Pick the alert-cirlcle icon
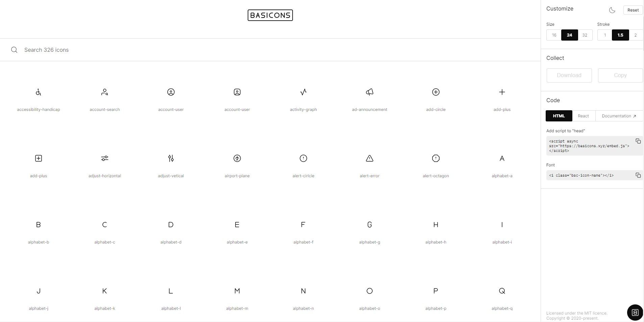 point(303,158)
